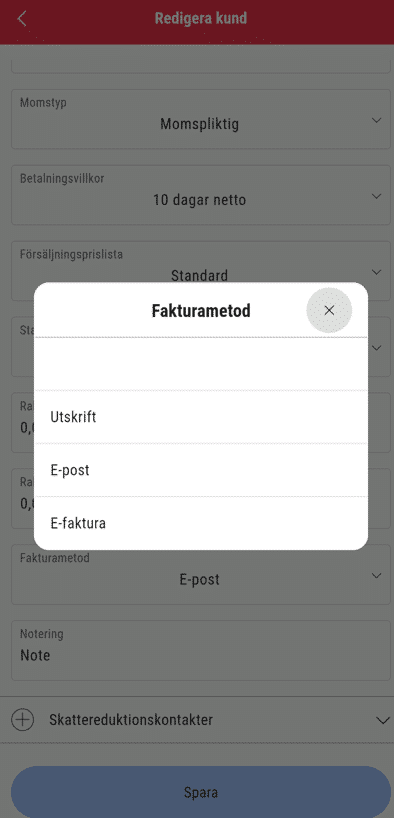
Task: Tap the Redigera kund header title
Action: point(201,19)
